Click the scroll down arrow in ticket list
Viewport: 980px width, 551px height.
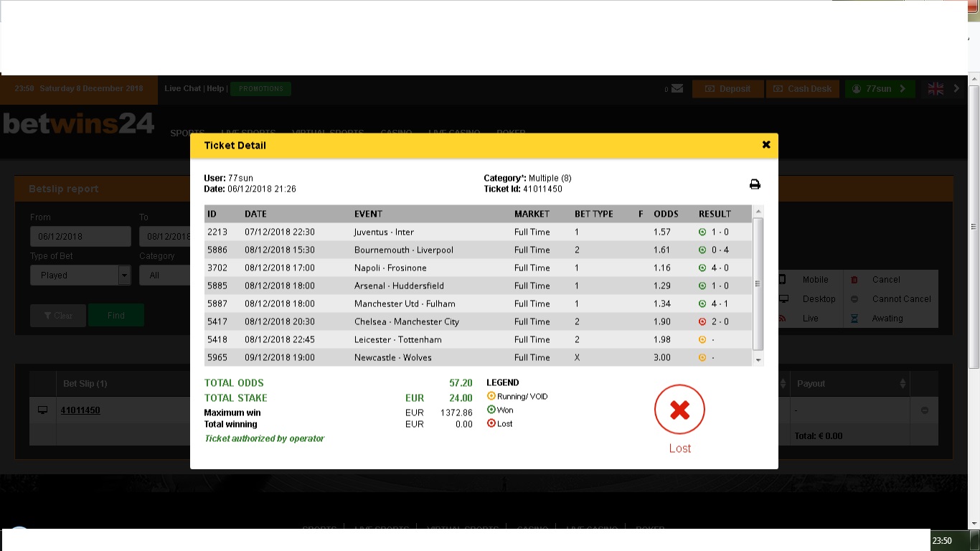(759, 360)
